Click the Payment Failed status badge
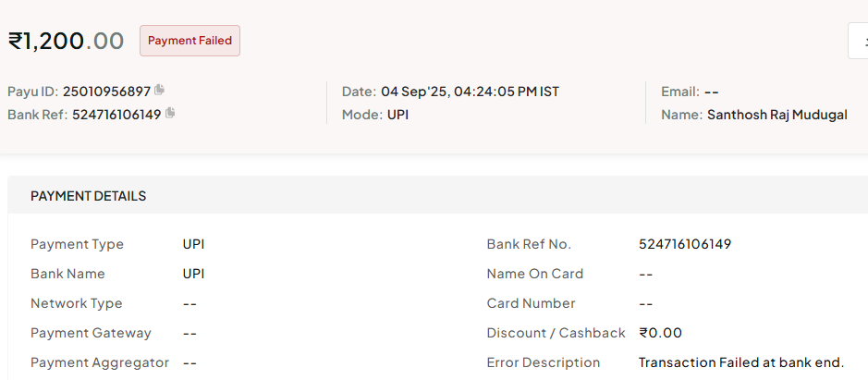This screenshot has width=868, height=380. coord(189,41)
